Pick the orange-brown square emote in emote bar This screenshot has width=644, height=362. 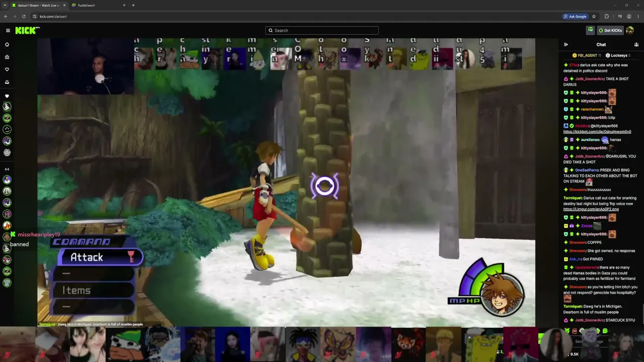575,331
